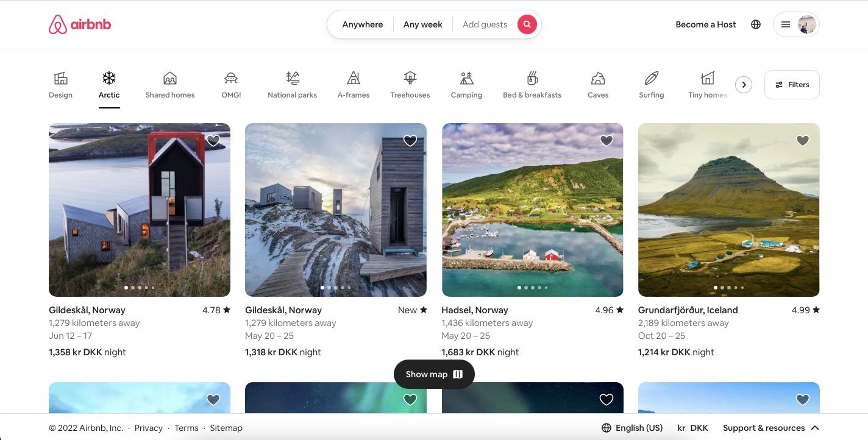Open the Filters panel
The image size is (868, 440).
coord(791,84)
